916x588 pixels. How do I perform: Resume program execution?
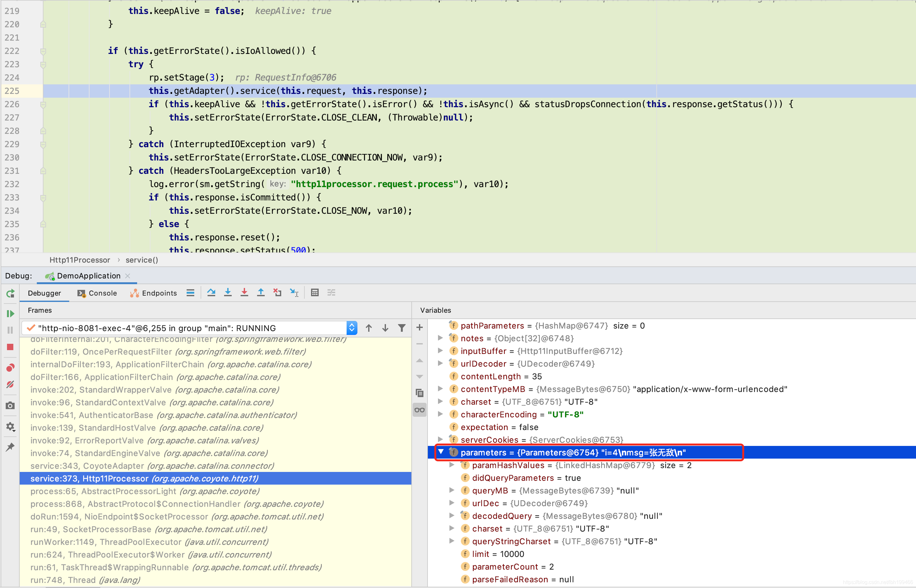10,313
